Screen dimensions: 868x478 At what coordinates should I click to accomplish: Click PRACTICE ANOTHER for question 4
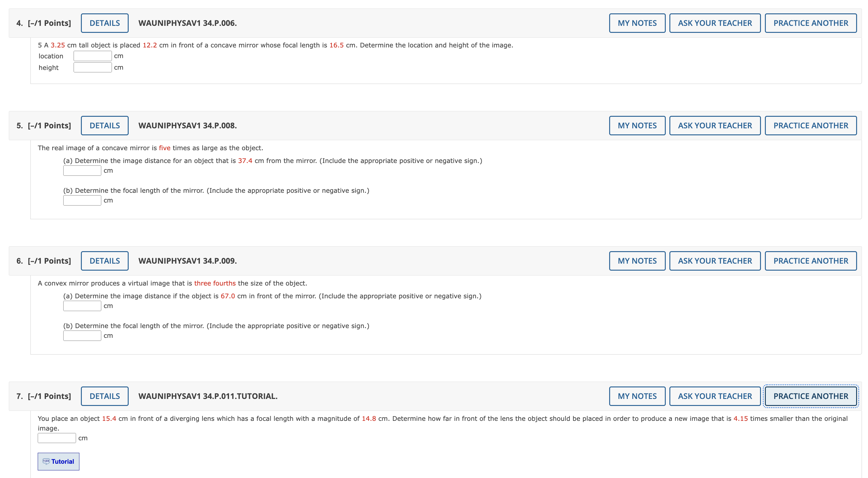click(811, 23)
